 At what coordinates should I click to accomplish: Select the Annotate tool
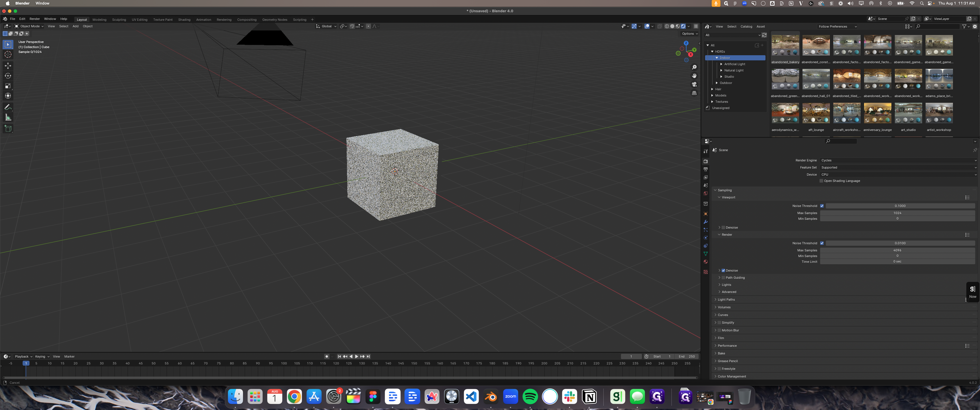point(8,107)
